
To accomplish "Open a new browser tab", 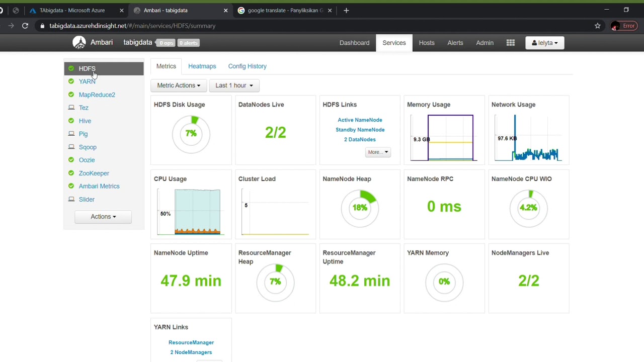I will [x=346, y=10].
